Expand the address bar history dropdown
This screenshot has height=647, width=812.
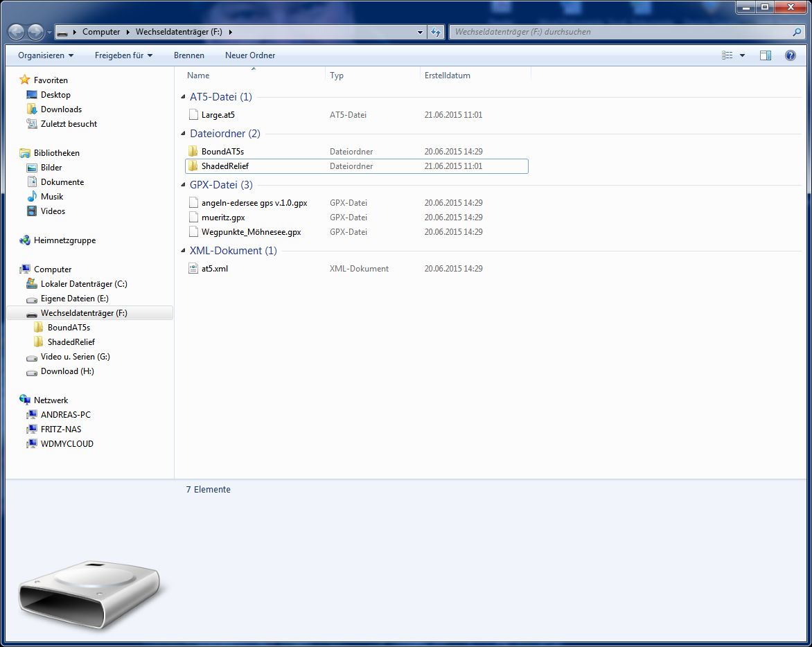(x=421, y=32)
